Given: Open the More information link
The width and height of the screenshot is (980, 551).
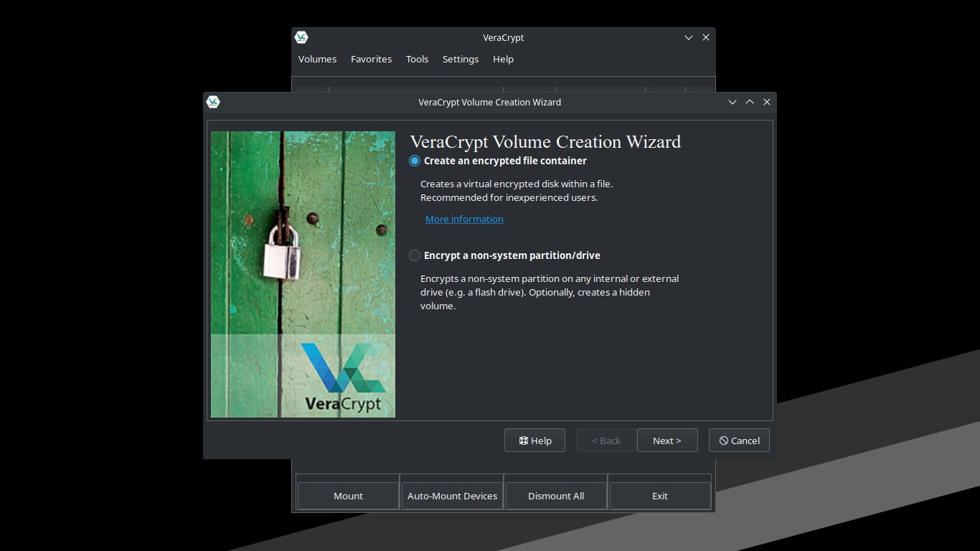Looking at the screenshot, I should pyautogui.click(x=464, y=219).
